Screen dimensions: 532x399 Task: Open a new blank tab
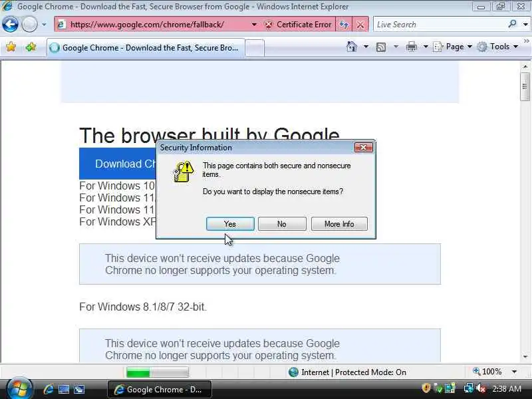(x=255, y=48)
